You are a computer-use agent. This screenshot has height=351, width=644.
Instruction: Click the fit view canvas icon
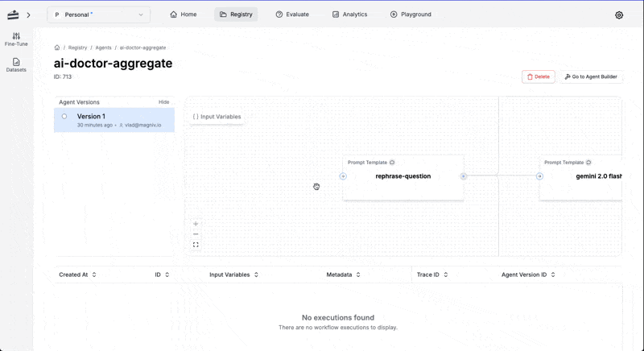[196, 245]
